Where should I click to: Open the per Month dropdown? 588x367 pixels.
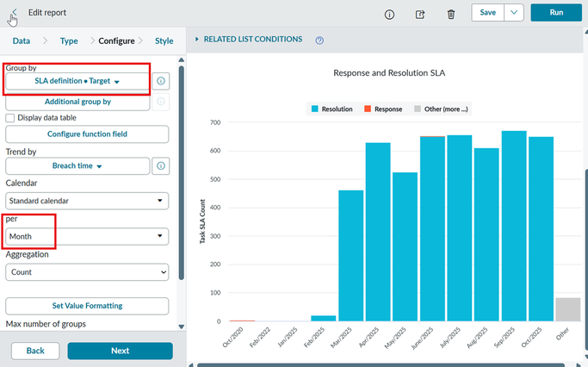[x=87, y=236]
